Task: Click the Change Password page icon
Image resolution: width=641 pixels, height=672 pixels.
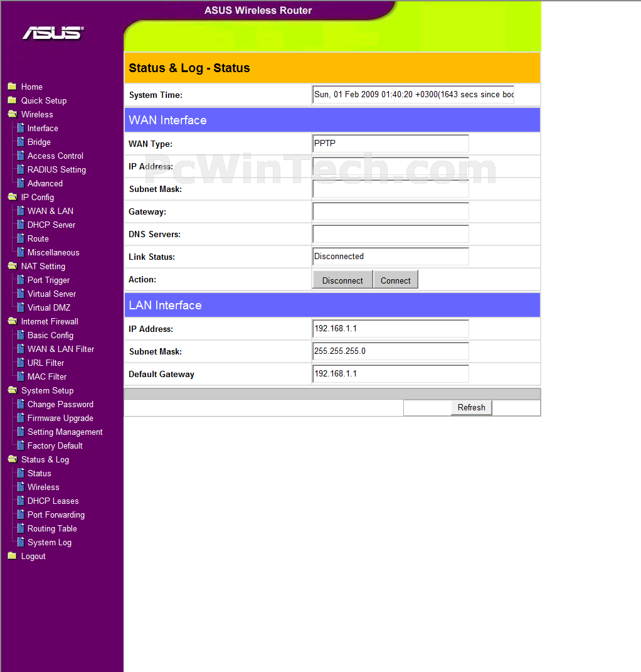Action: 21,404
